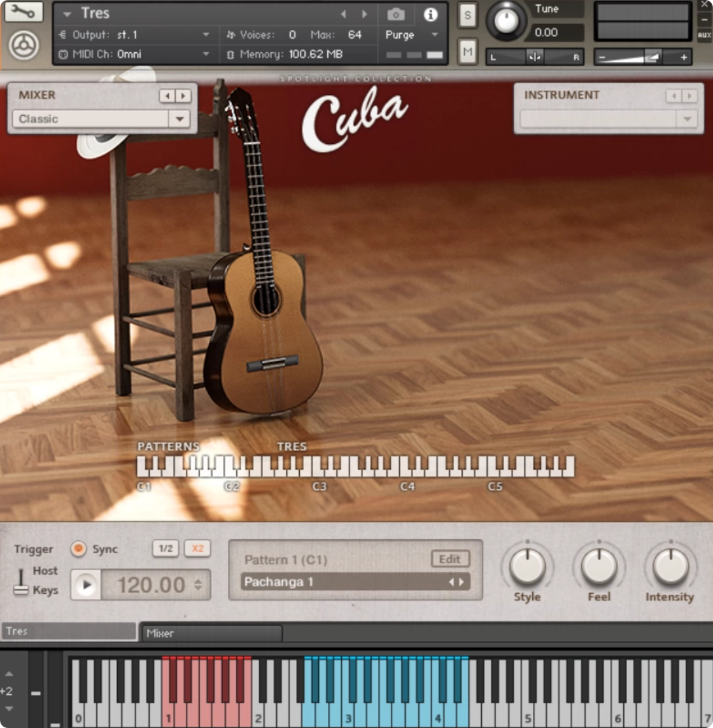Shift keyboard octave up arrow
Viewport: 713px width, 728px height.
pos(9,673)
